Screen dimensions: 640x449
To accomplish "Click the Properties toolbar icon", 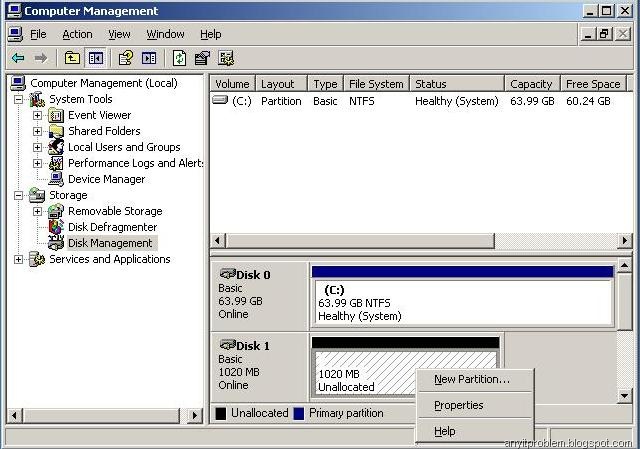I will (x=202, y=58).
